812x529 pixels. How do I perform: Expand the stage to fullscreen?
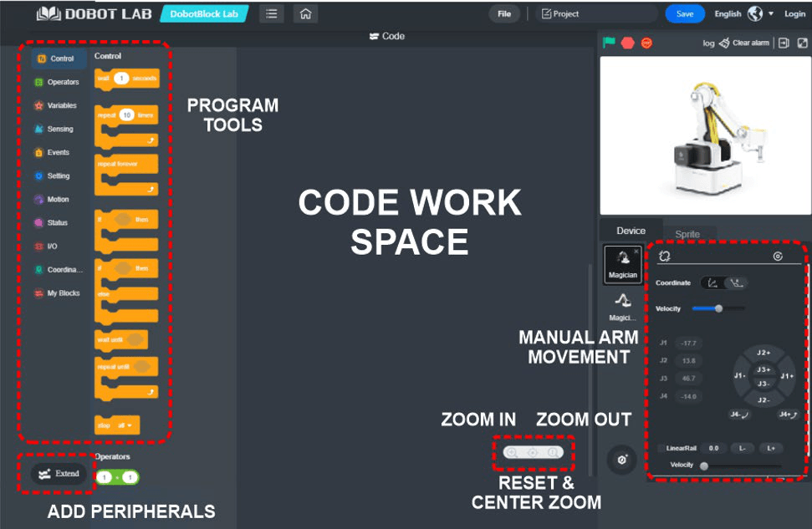tap(802, 43)
